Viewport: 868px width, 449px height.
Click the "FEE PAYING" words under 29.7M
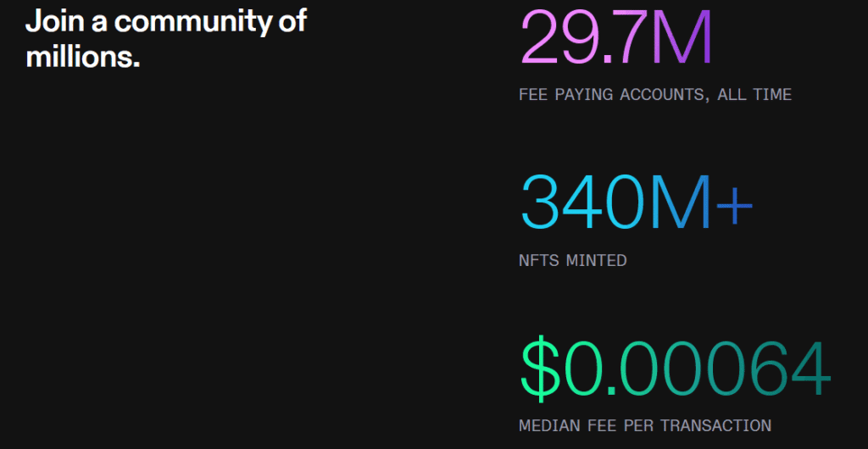[x=565, y=95]
